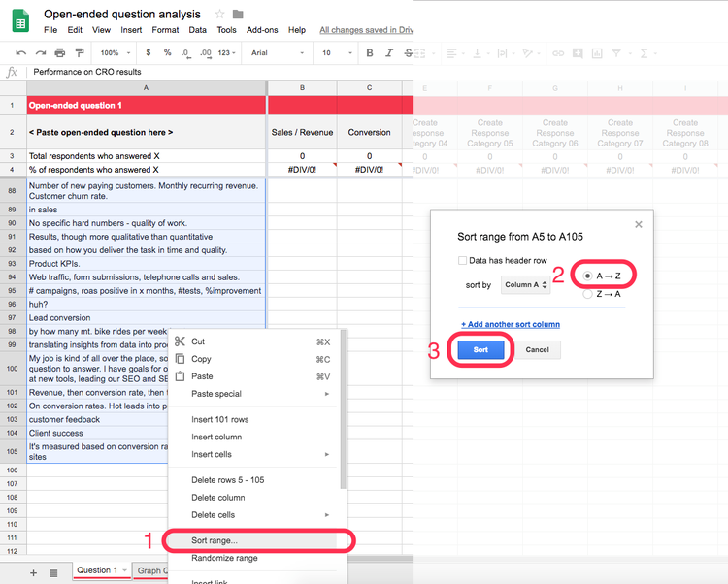The image size is (728, 584).
Task: Click the Redo arrow icon
Action: point(41,53)
